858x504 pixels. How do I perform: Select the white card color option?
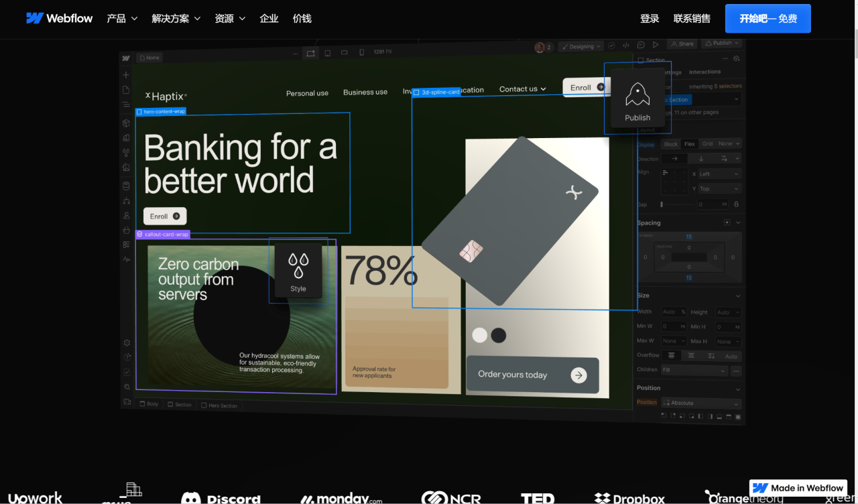point(479,335)
